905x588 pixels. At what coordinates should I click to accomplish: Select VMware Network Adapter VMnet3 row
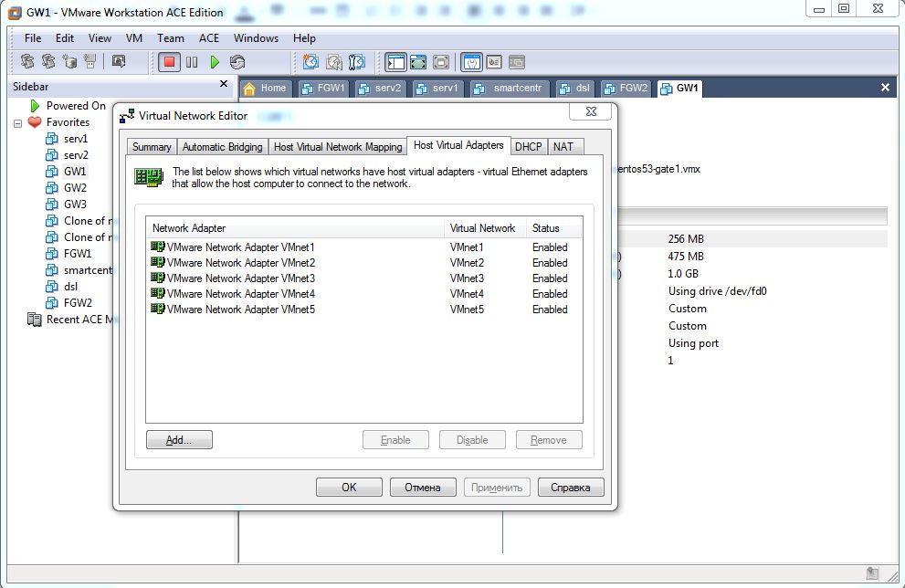[x=363, y=278]
